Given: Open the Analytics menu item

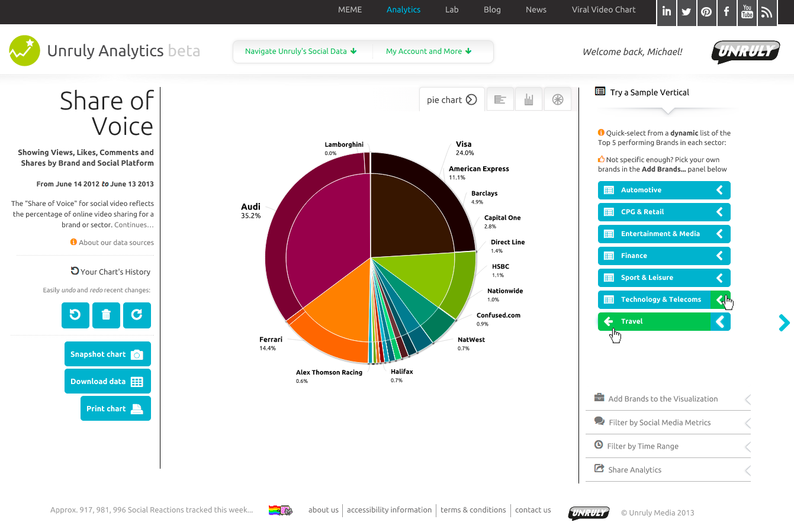Looking at the screenshot, I should (403, 9).
